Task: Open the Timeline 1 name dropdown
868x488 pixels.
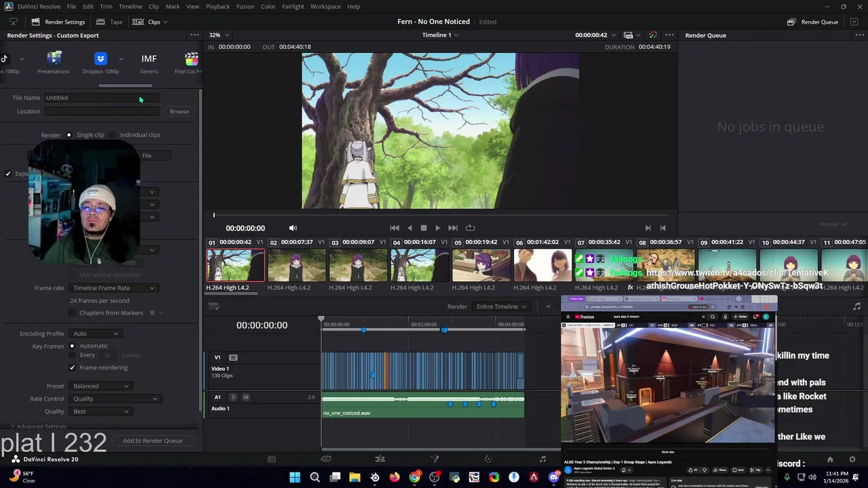Action: (x=440, y=35)
